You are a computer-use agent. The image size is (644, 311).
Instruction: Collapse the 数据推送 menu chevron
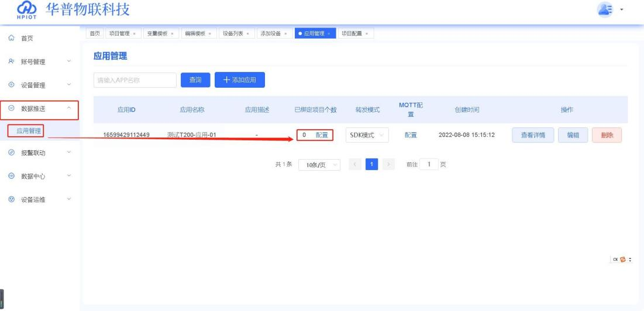pos(69,108)
